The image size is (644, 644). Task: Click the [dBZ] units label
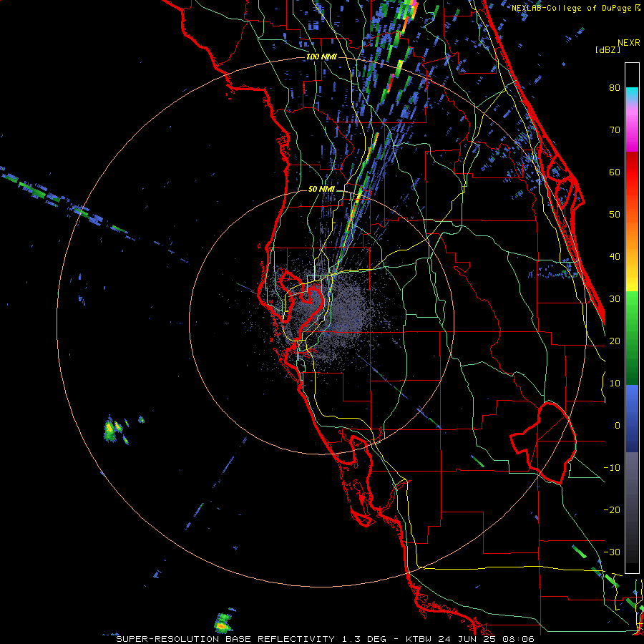click(x=608, y=49)
